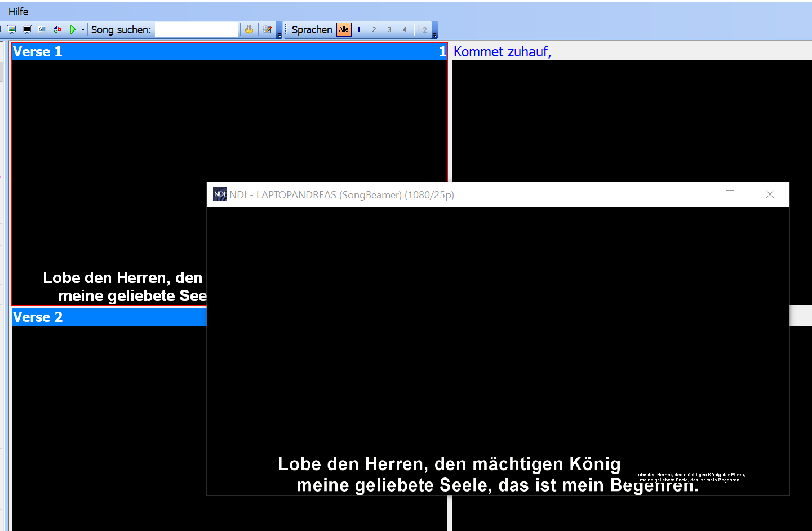Open the Hilfe menu
Viewport: 812px width, 531px height.
pos(18,11)
